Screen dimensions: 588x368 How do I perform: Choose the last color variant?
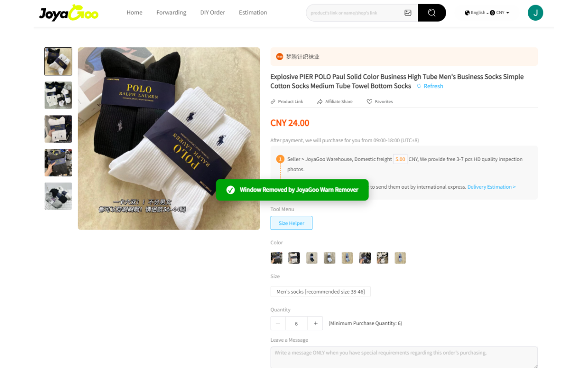(400, 258)
